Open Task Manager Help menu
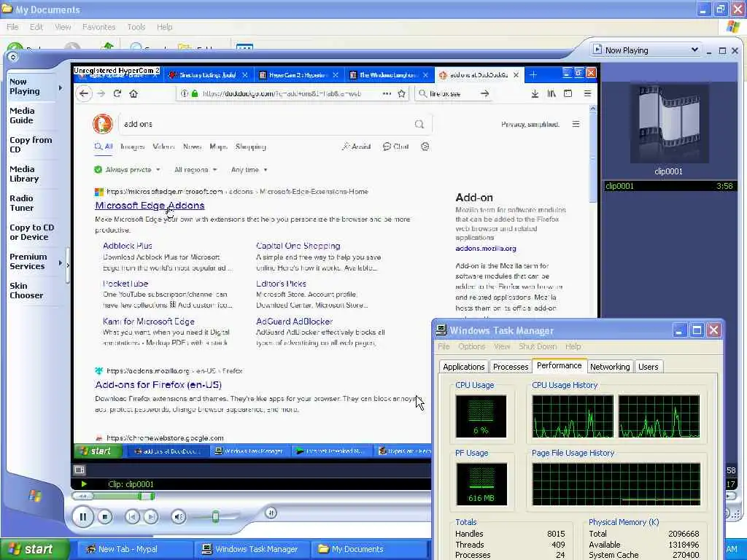 (x=573, y=346)
